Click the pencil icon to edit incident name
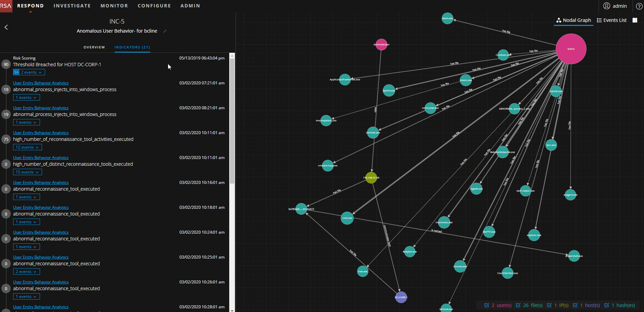Viewport: 644px width, 312px height. [165, 31]
